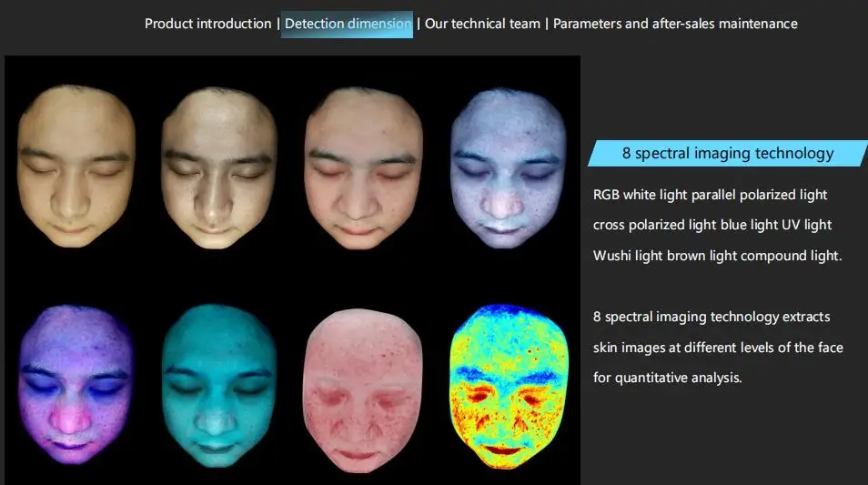Image resolution: width=868 pixels, height=485 pixels.
Task: Click the 'RGB white light parallel polarized light' line
Action: [x=710, y=195]
